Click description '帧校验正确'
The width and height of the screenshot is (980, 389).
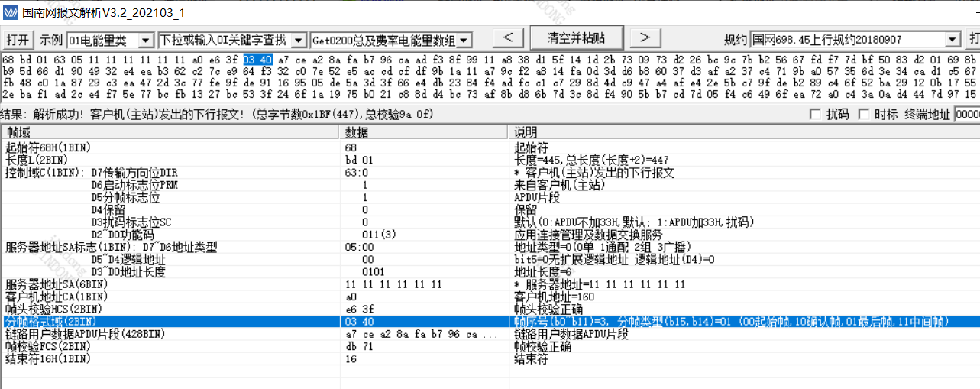click(542, 346)
